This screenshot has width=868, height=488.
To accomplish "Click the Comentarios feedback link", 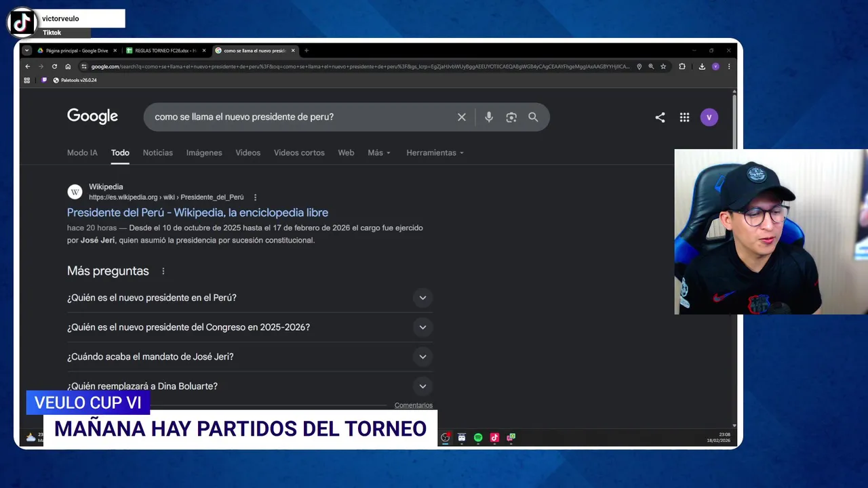I will pos(414,405).
